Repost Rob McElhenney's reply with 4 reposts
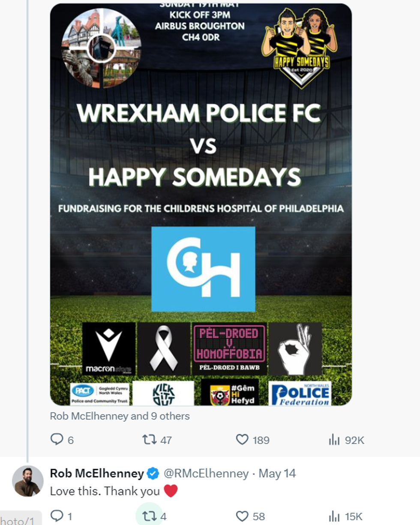 [x=149, y=516]
